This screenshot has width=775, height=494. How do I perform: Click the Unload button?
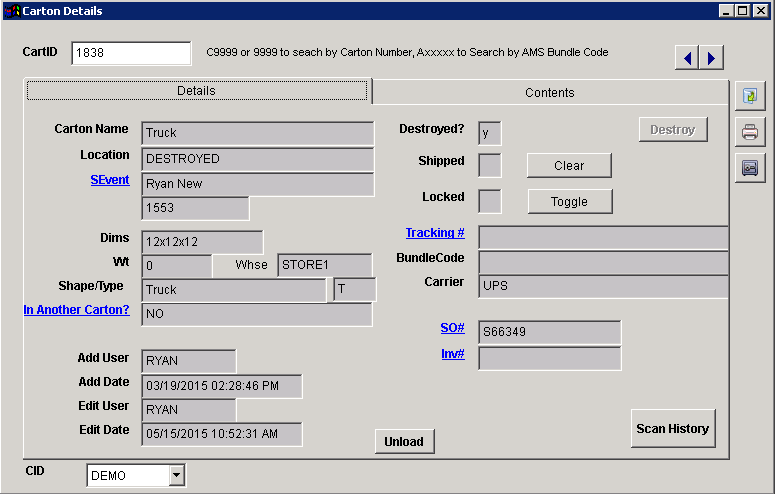pyautogui.click(x=404, y=441)
